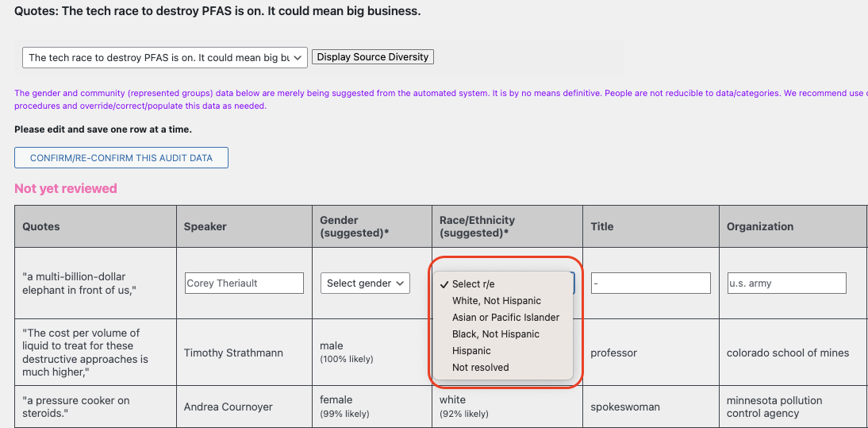Select White, Not Hispanic option

tap(497, 301)
